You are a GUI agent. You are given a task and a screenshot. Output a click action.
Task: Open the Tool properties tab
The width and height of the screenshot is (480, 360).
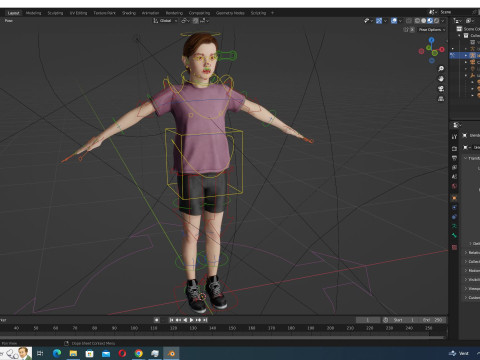coord(454,137)
